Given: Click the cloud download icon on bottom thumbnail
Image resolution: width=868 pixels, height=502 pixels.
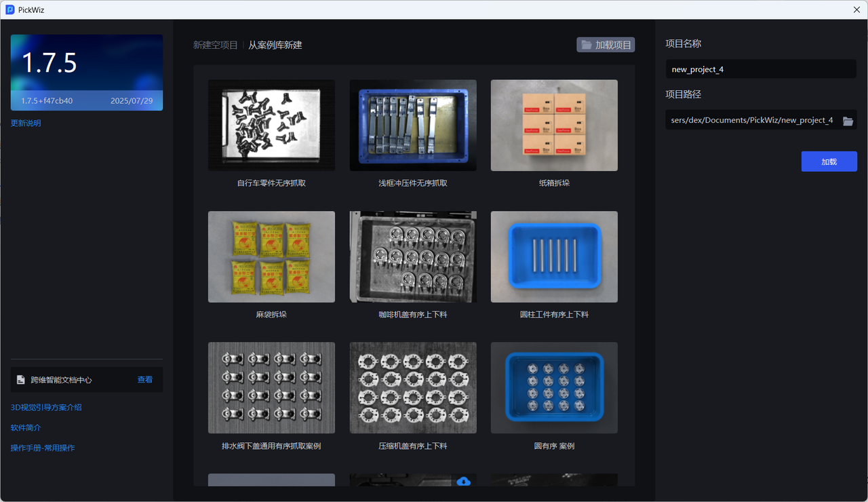Looking at the screenshot, I should tap(464, 481).
